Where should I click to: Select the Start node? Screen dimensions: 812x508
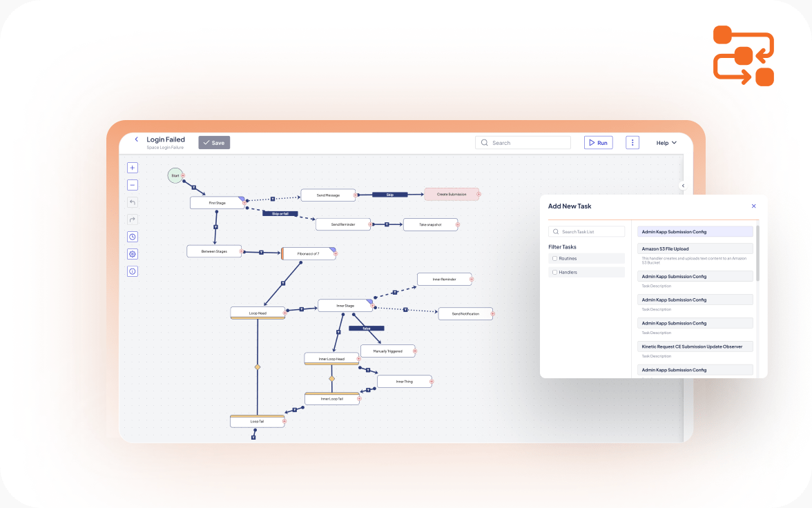(175, 175)
